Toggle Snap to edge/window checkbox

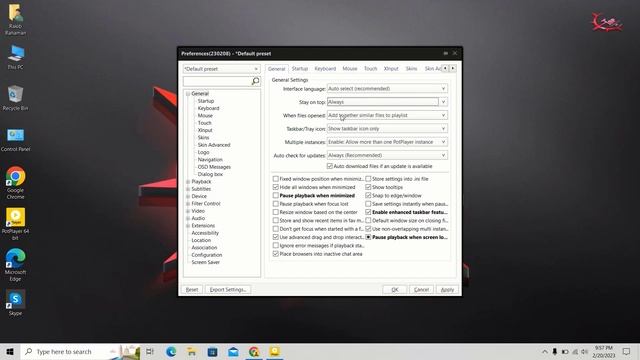pos(368,196)
